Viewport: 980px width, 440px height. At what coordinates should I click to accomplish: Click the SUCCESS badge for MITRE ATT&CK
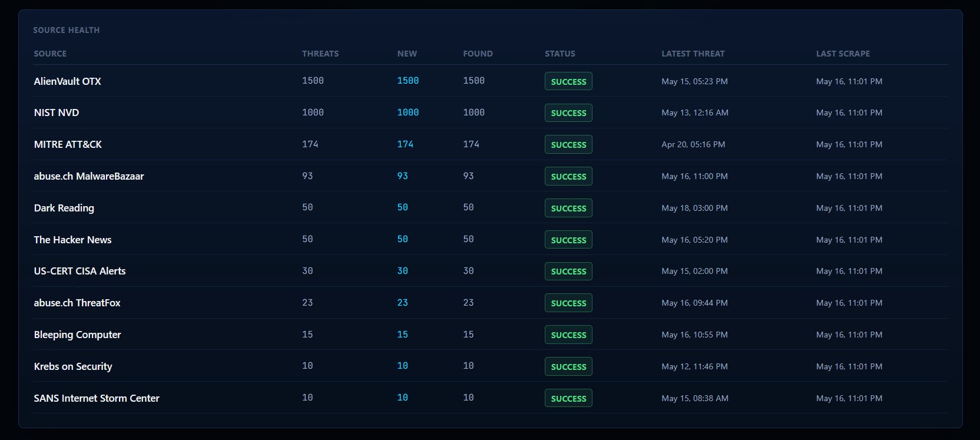[568, 144]
